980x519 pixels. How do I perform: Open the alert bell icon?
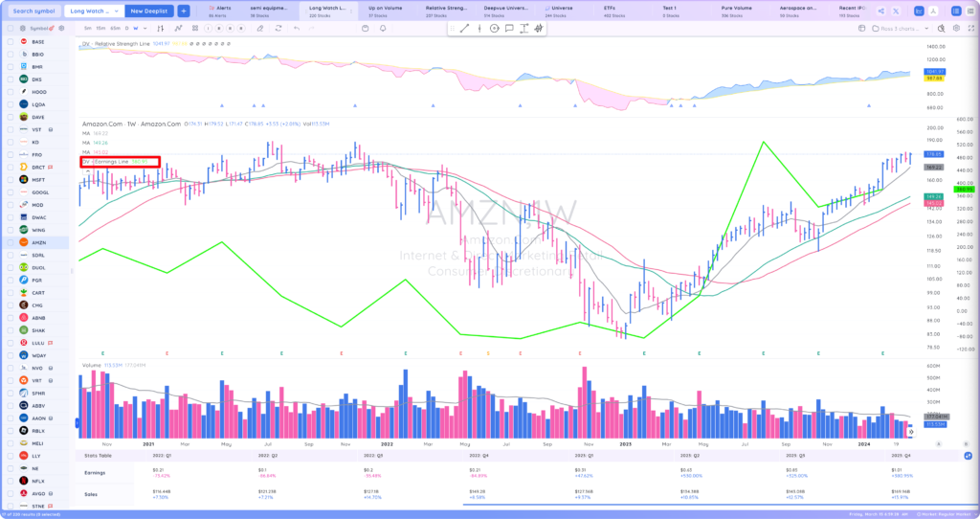[x=383, y=28]
